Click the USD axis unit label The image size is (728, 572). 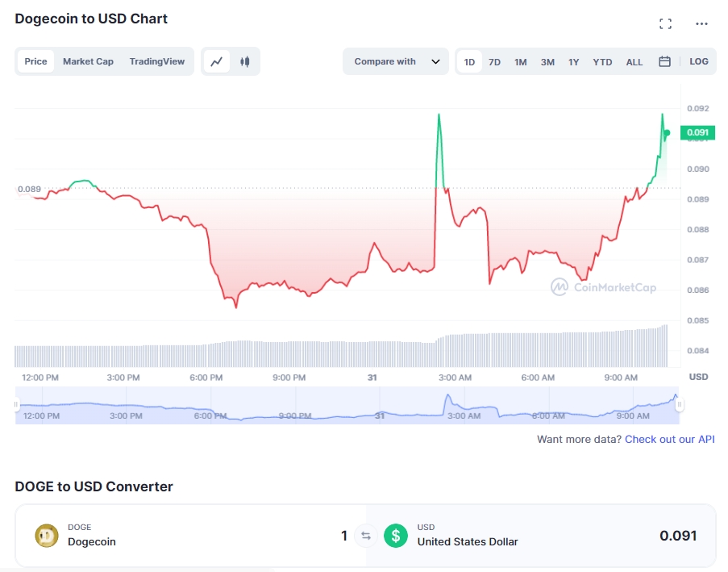(x=699, y=377)
